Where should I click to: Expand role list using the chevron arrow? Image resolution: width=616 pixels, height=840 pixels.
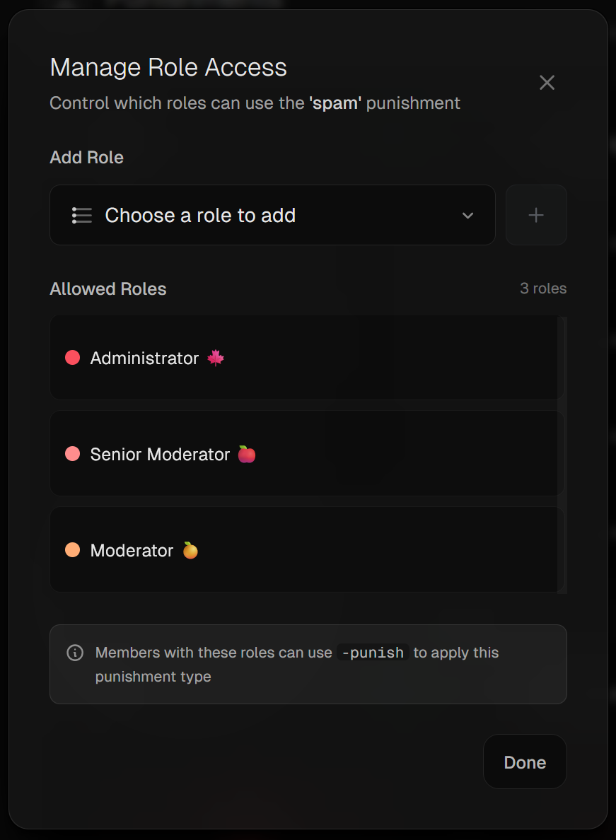467,216
